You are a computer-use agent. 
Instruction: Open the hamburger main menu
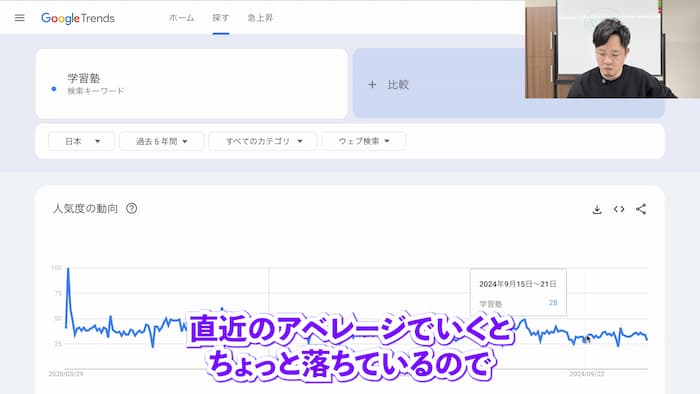19,18
